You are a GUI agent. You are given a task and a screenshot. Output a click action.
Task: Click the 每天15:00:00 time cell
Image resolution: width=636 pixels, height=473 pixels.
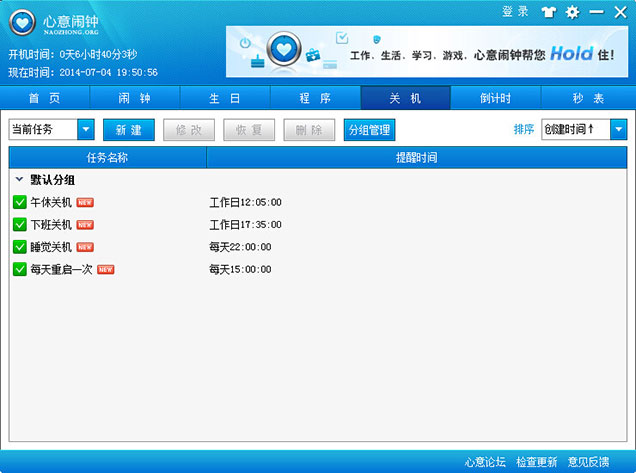(240, 269)
